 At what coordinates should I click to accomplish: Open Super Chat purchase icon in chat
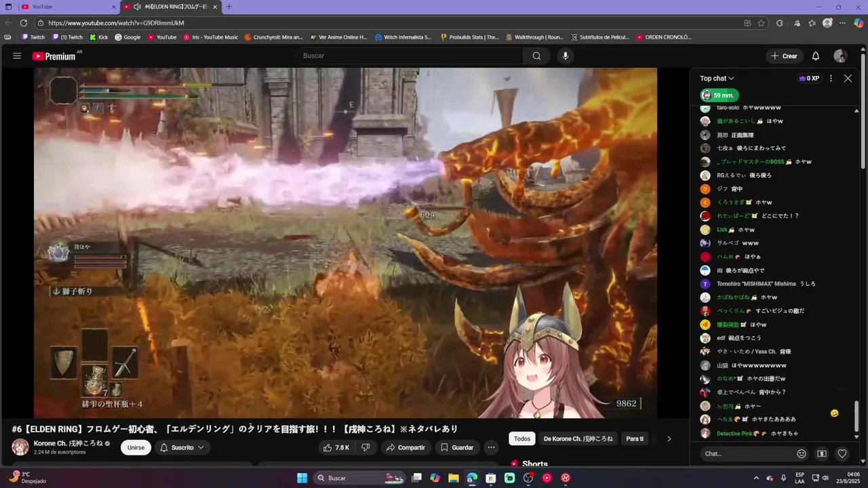click(822, 453)
